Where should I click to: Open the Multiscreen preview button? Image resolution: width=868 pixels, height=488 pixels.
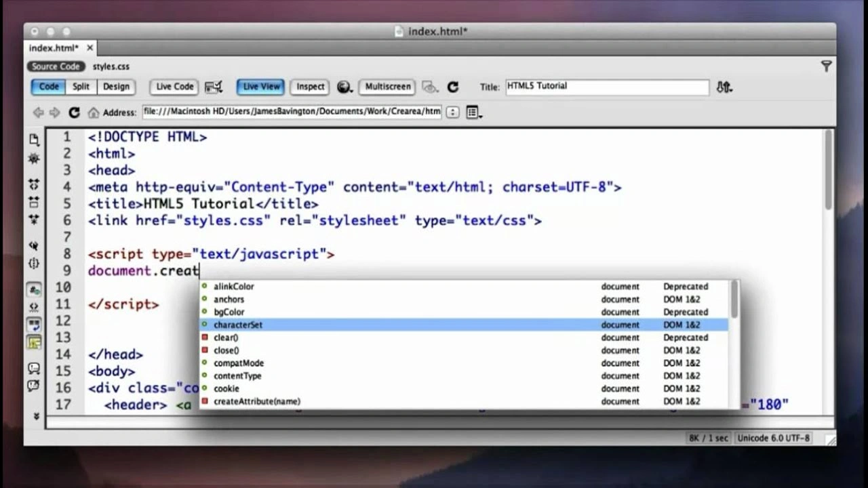(388, 87)
